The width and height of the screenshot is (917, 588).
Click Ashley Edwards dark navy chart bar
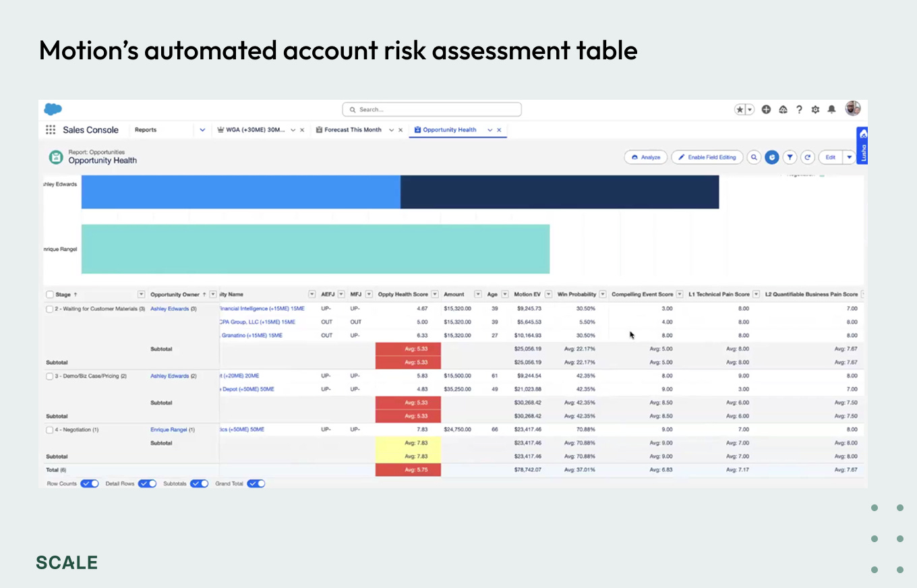560,192
